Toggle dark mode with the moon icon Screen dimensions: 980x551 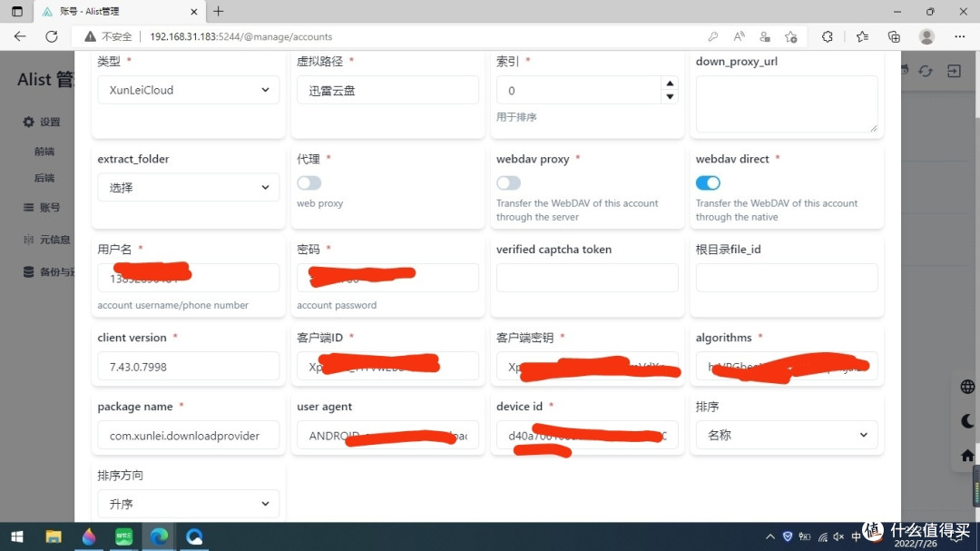[965, 419]
